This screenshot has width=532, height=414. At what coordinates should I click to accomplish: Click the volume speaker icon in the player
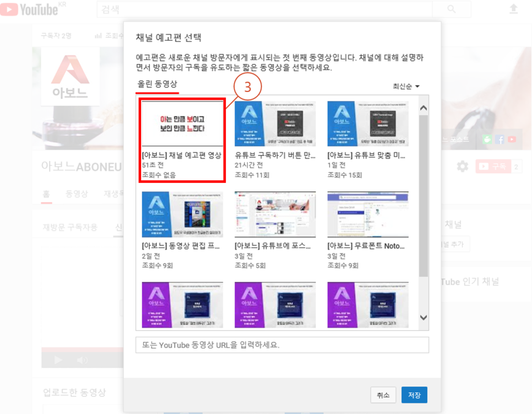click(82, 360)
